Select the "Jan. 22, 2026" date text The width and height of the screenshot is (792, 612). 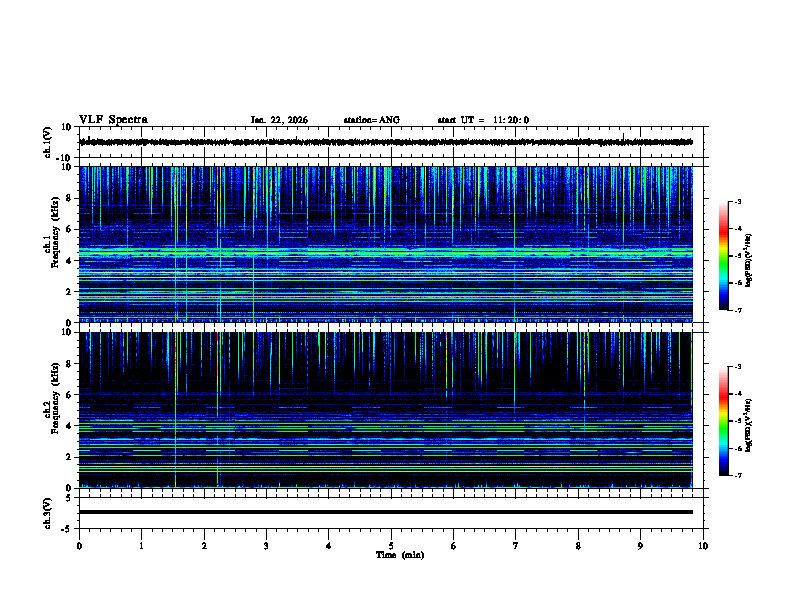click(279, 120)
